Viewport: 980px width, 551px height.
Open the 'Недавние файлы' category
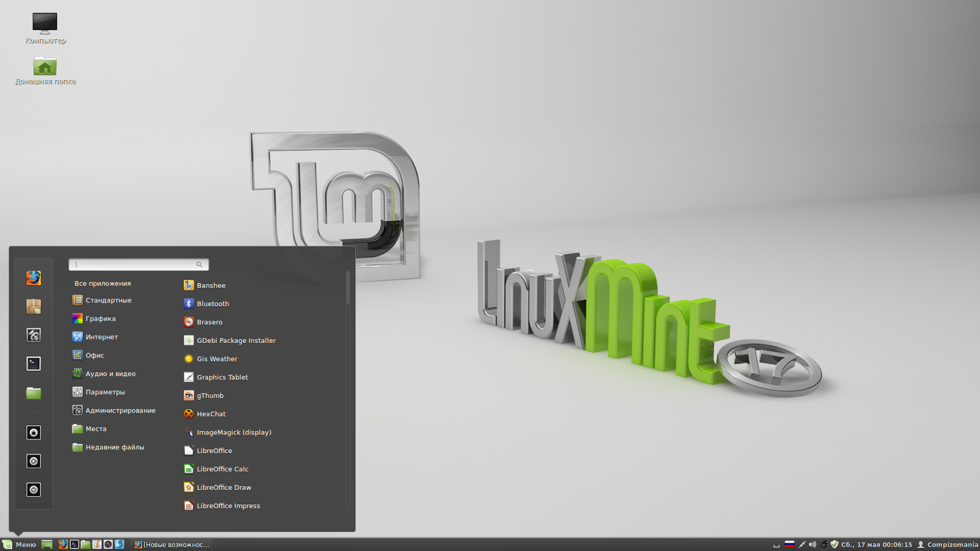(108, 447)
